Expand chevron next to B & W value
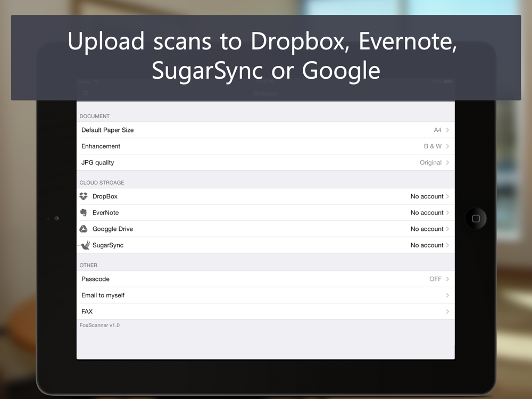Viewport: 532px width, 399px height. point(447,146)
